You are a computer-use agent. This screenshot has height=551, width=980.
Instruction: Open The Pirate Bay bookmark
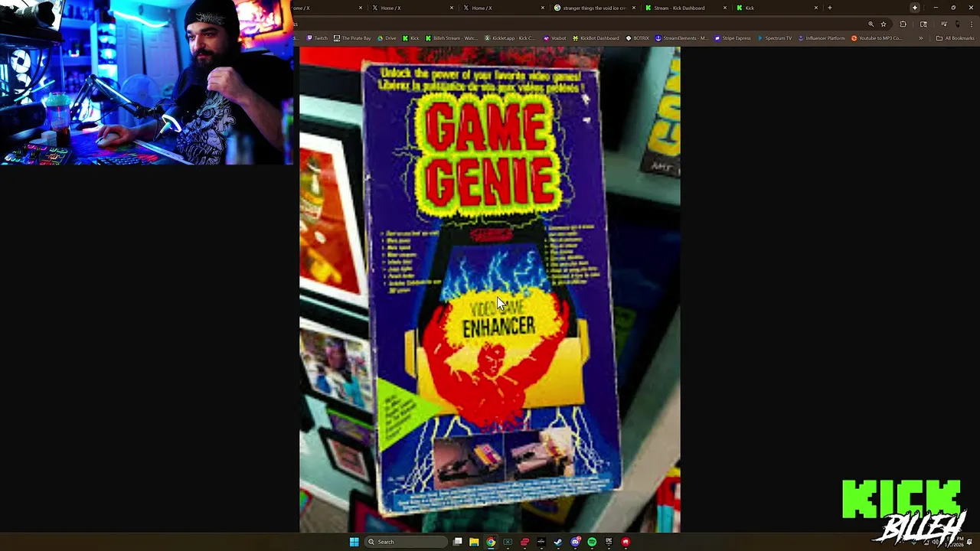352,38
